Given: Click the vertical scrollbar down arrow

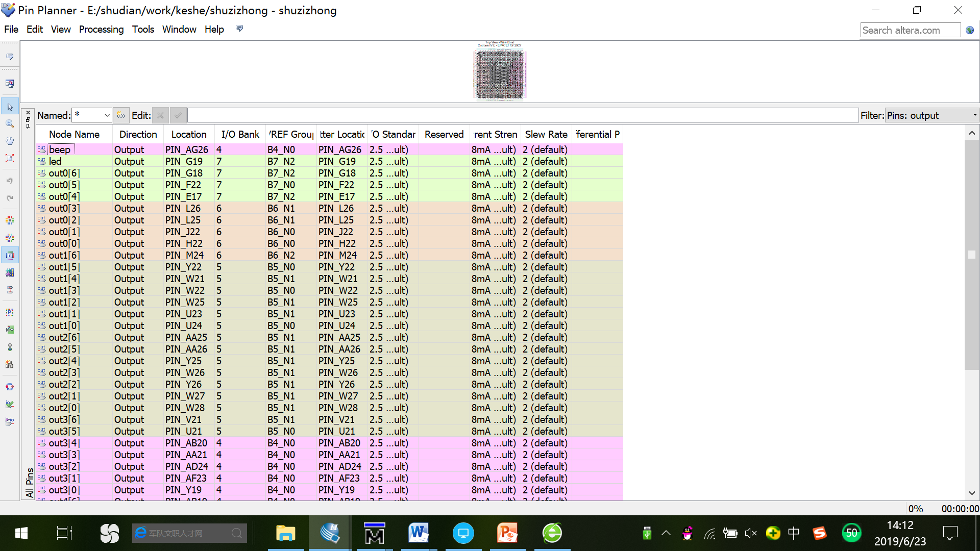Looking at the screenshot, I should (x=972, y=493).
